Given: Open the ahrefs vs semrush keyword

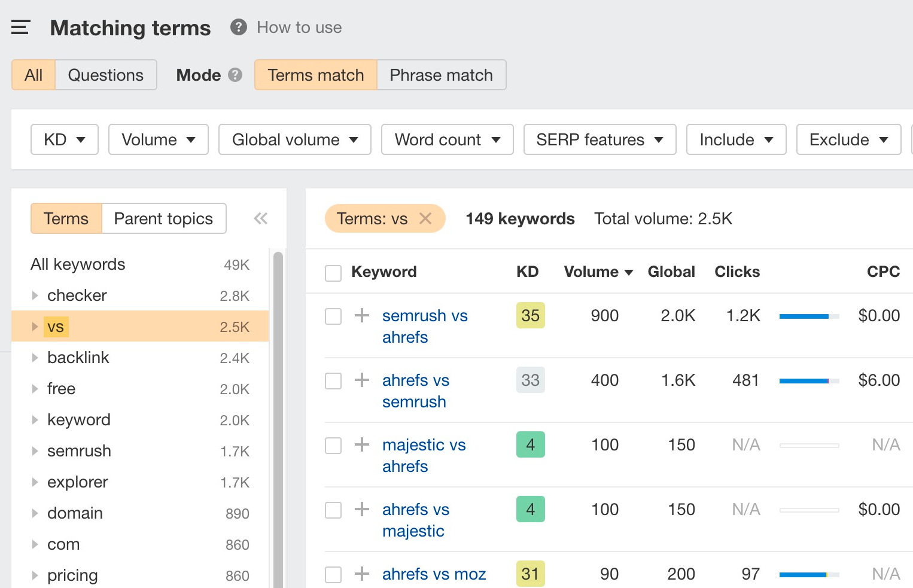Looking at the screenshot, I should (415, 391).
